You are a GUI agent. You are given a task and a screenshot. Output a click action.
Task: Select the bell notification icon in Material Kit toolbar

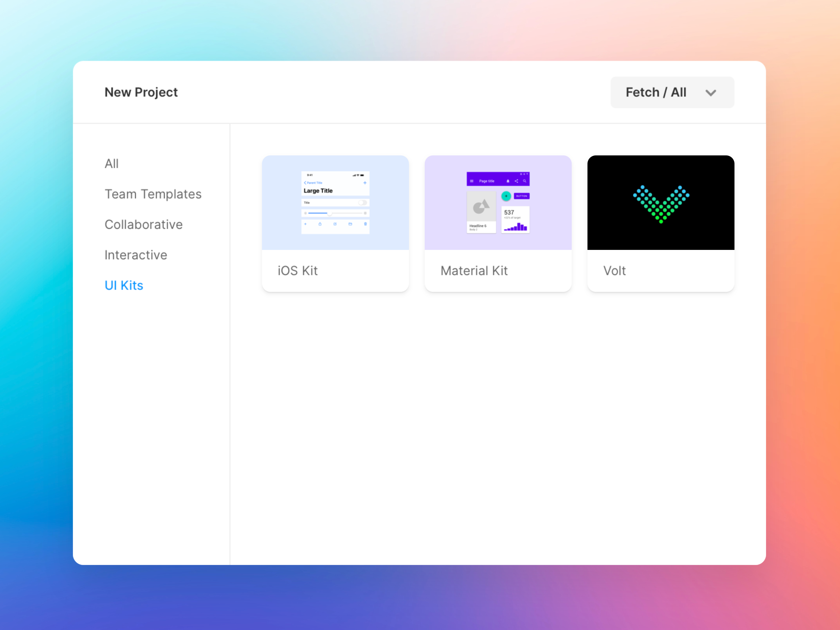pyautogui.click(x=508, y=182)
